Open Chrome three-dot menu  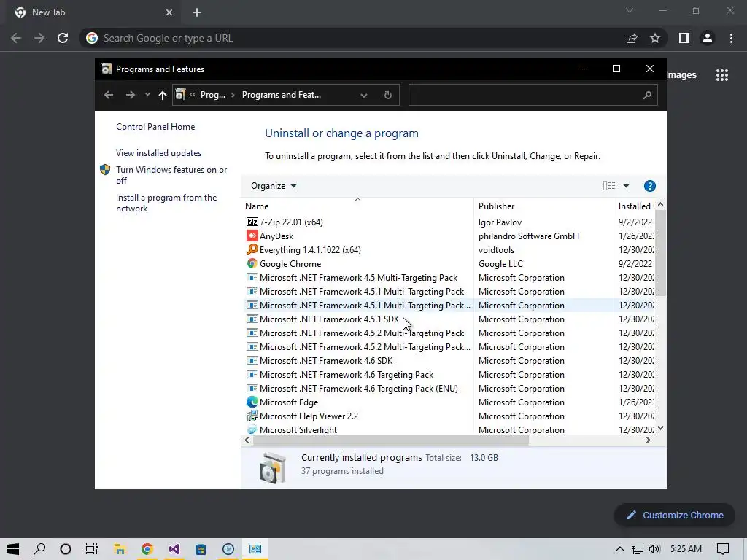(731, 38)
